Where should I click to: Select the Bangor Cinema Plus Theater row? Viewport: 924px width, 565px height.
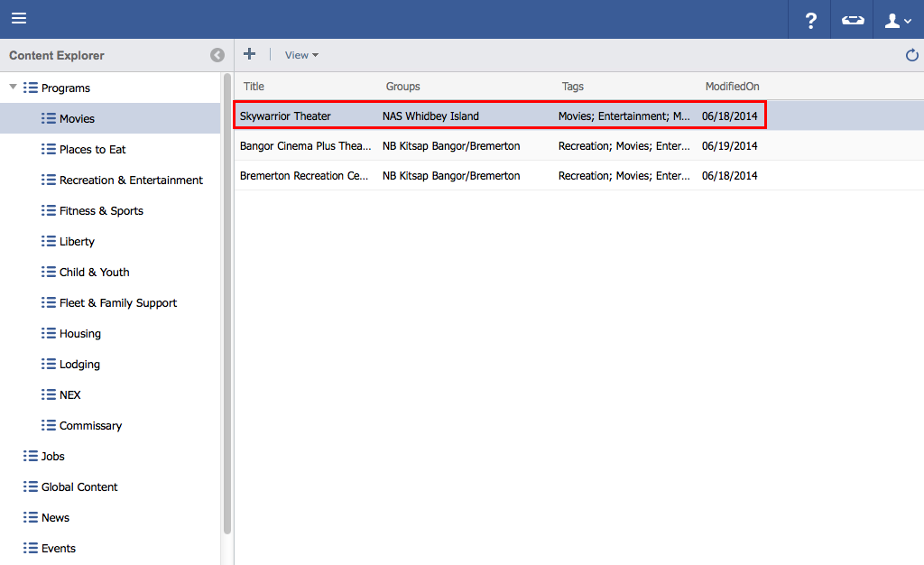click(x=305, y=145)
